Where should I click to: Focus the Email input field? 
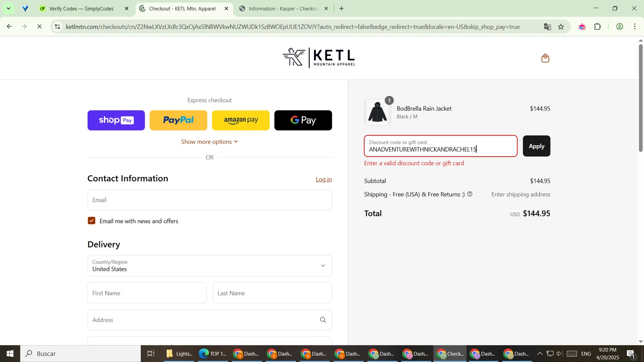[210, 200]
